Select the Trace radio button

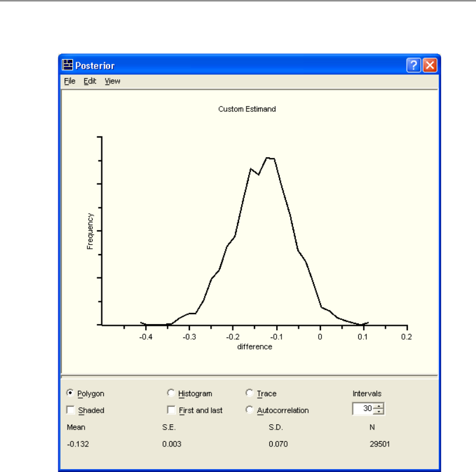249,393
